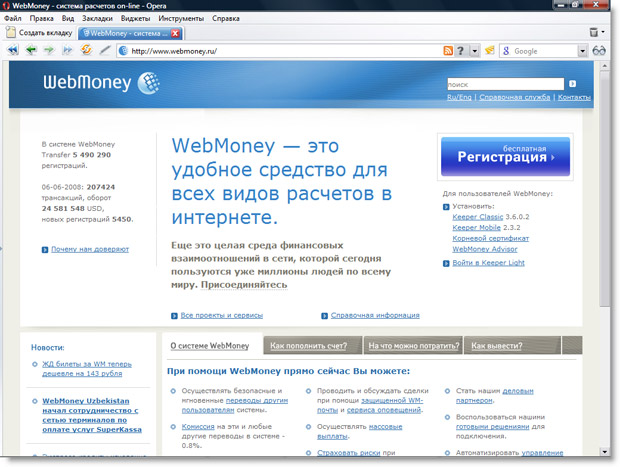Open the защищенной WM-почты link
The height and width of the screenshot is (467, 620).
[370, 405]
